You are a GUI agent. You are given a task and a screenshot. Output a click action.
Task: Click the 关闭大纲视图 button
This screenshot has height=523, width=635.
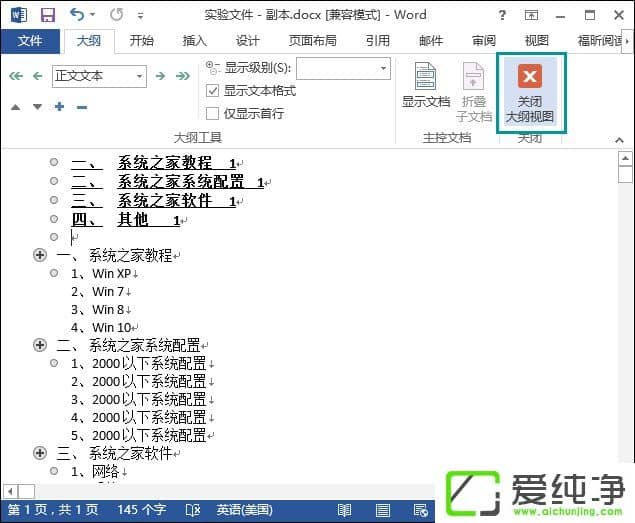click(530, 94)
